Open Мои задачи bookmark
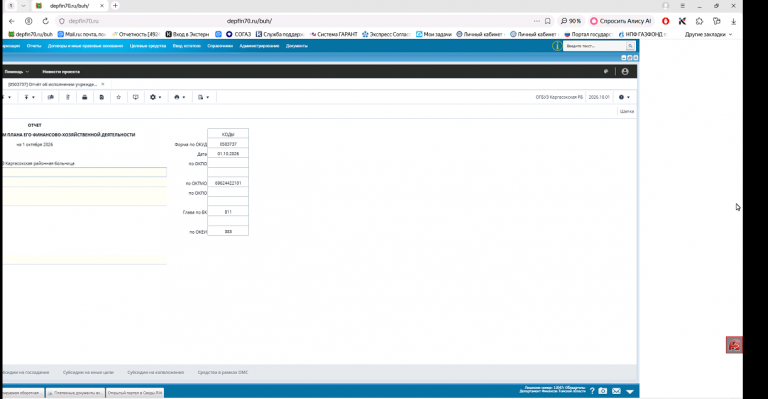This screenshot has width=768, height=399. [x=433, y=34]
